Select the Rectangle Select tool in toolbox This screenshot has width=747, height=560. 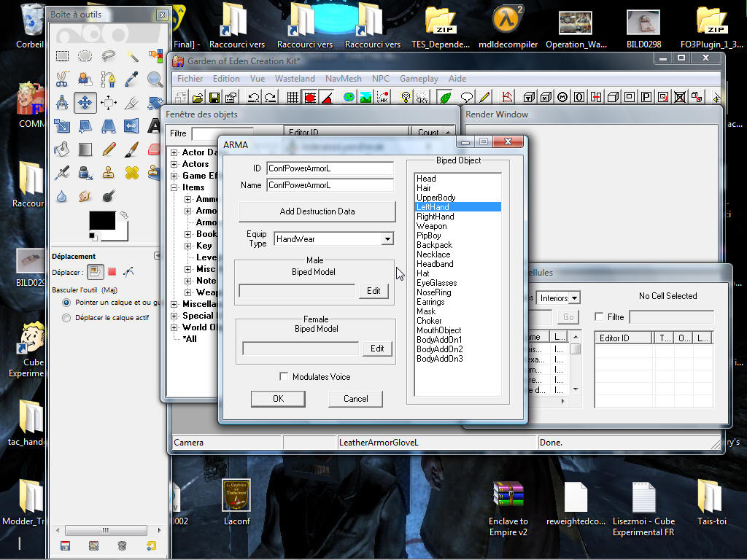pos(62,56)
